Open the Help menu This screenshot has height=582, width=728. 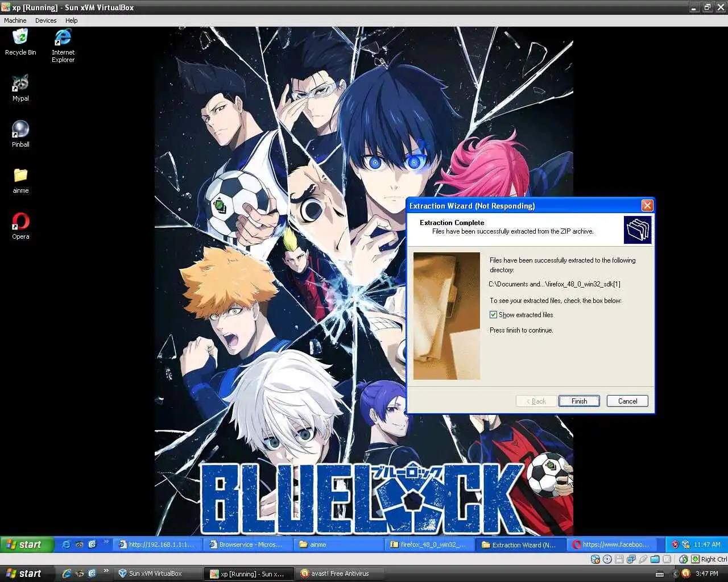click(x=71, y=20)
